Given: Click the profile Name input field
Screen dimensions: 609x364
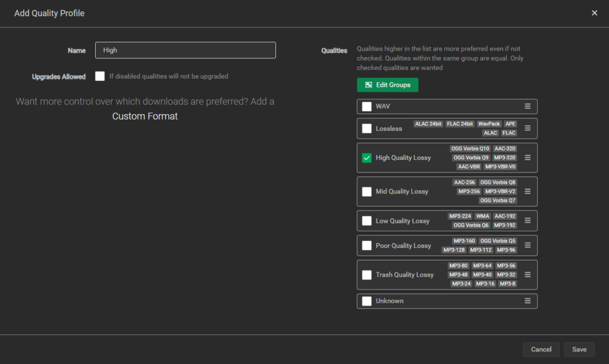Looking at the screenshot, I should pos(185,50).
